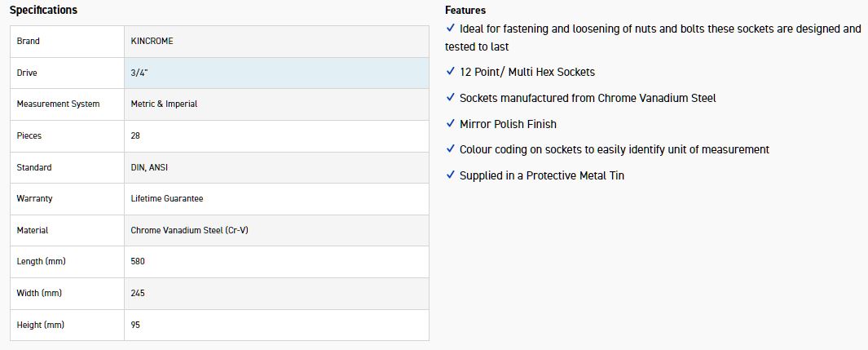
Task: Click the Length (mm) value 580
Action: click(138, 262)
